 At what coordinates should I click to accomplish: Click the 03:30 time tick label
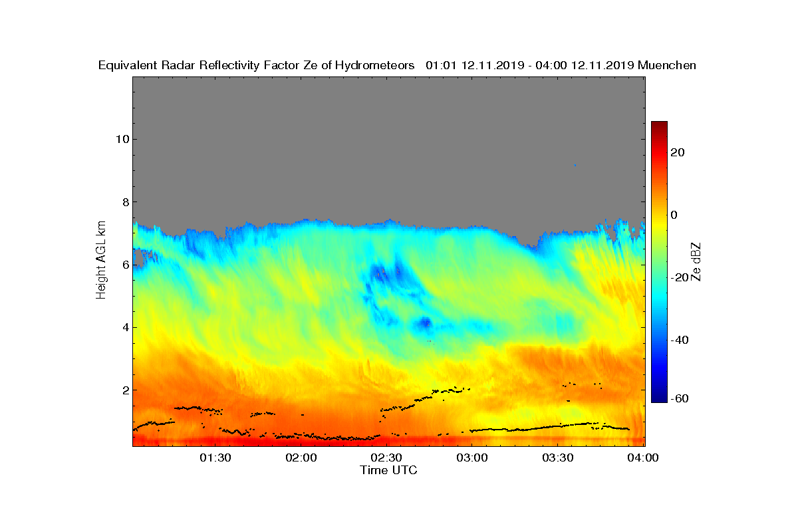pos(559,458)
